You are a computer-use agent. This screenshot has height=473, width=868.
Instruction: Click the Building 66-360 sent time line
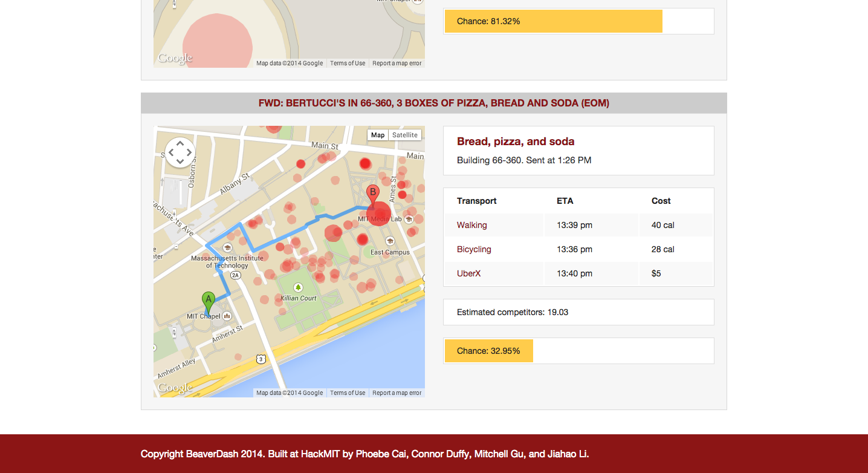point(524,160)
